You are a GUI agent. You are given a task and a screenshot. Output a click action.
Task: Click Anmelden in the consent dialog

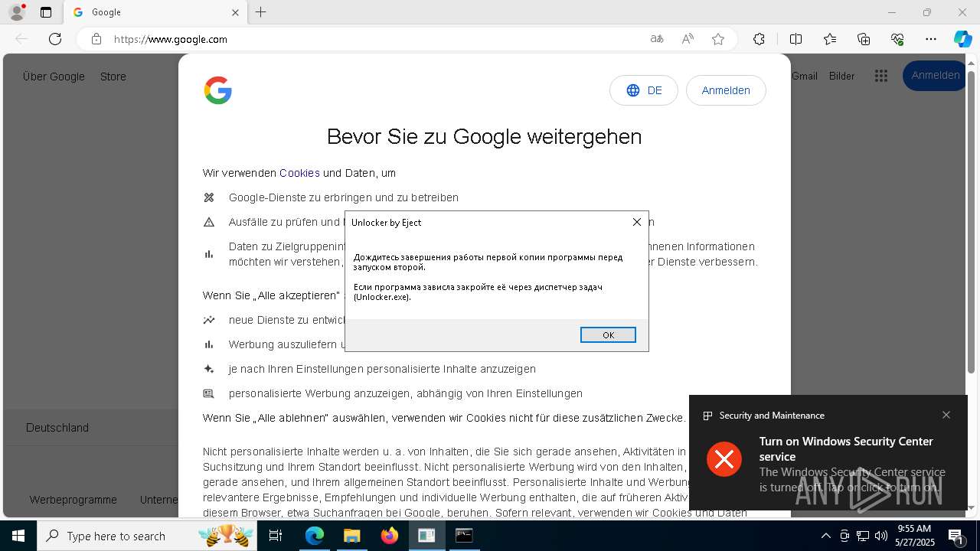[726, 90]
